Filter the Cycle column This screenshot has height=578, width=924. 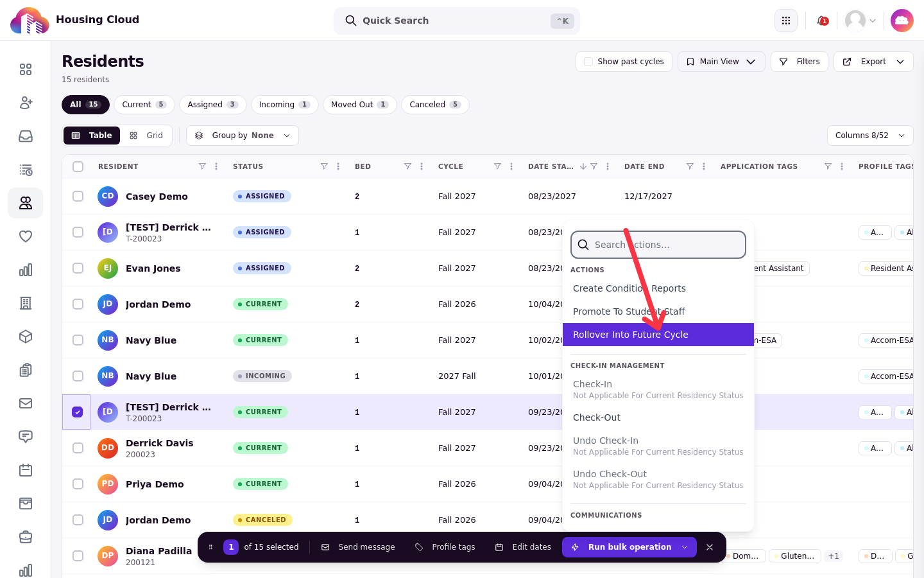[497, 166]
